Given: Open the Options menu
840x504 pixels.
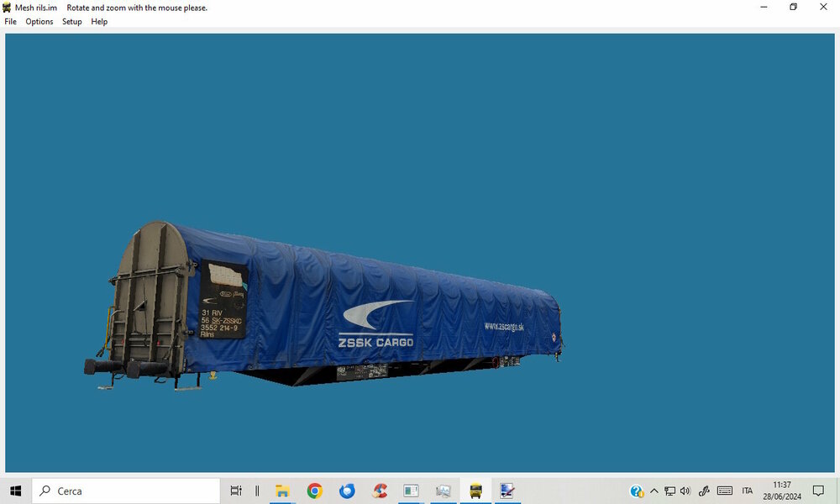Looking at the screenshot, I should [x=39, y=22].
